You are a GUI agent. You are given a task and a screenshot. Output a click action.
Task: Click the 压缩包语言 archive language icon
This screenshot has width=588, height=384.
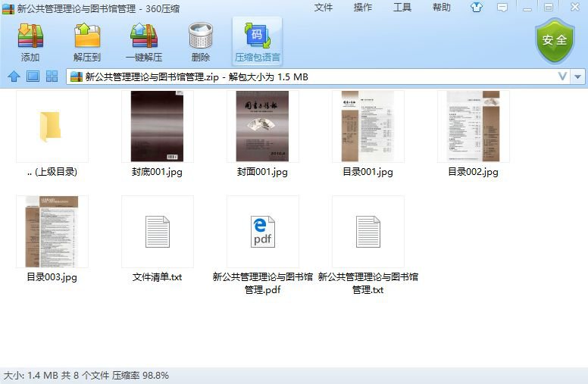point(258,36)
